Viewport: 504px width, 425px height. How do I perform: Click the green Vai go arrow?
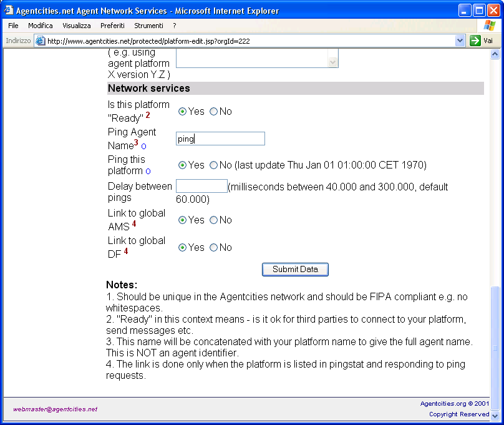pyautogui.click(x=475, y=41)
